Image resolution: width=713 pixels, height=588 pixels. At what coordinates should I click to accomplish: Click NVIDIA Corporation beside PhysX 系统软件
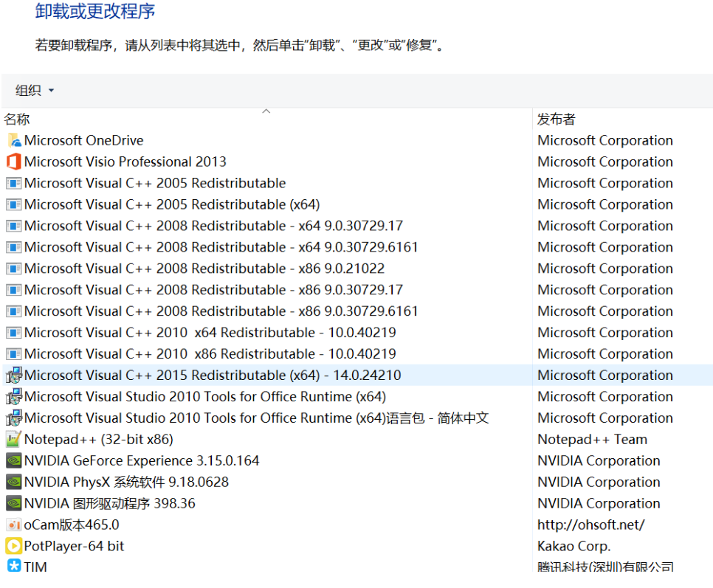click(x=599, y=482)
